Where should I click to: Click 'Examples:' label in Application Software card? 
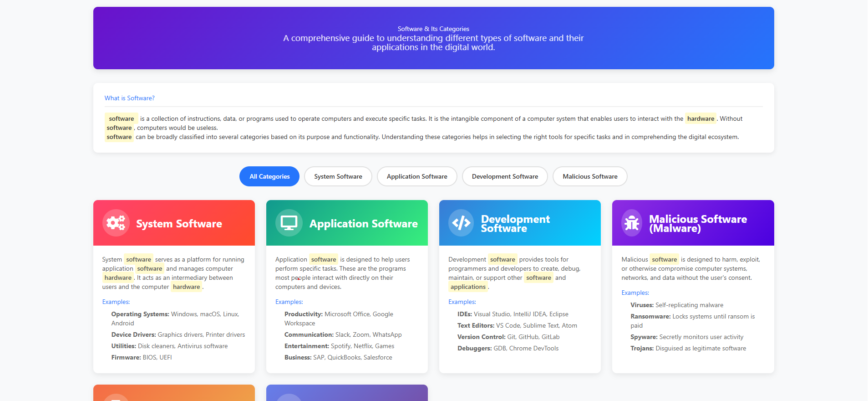tap(289, 302)
